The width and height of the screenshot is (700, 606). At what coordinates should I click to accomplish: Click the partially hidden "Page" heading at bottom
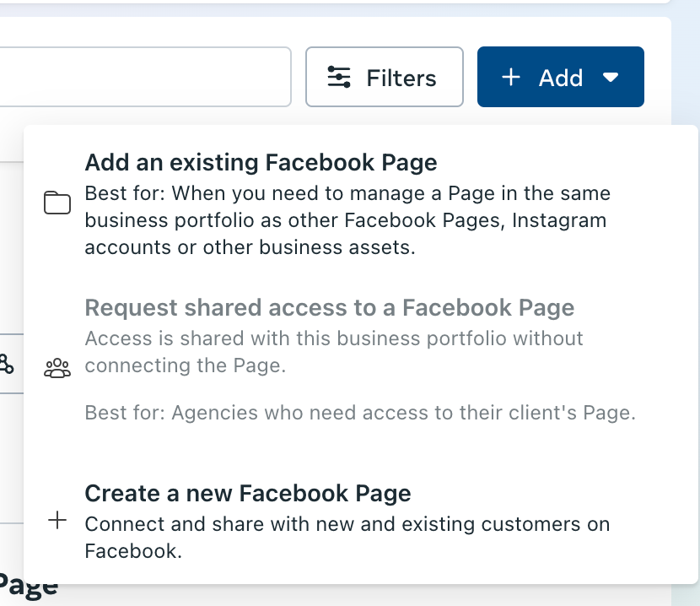click(29, 586)
